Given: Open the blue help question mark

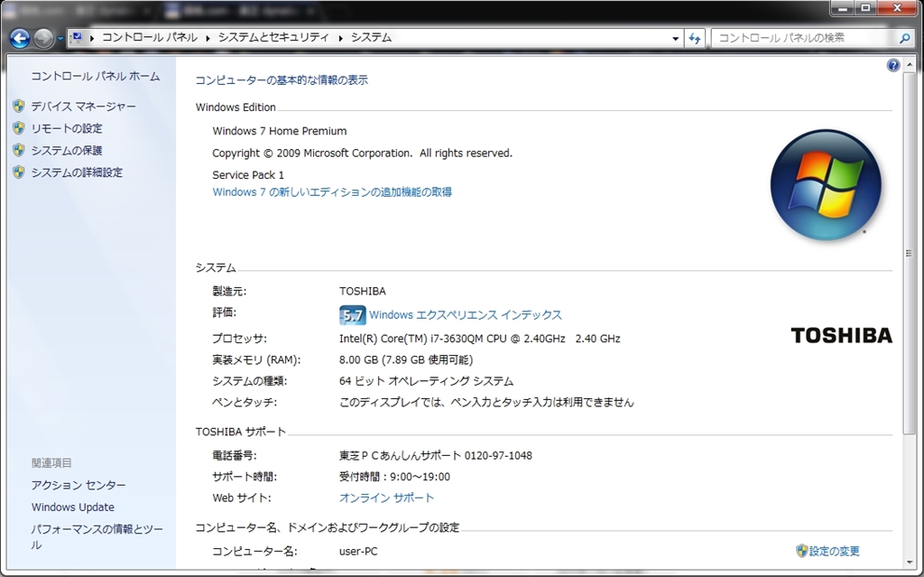Looking at the screenshot, I should (892, 66).
